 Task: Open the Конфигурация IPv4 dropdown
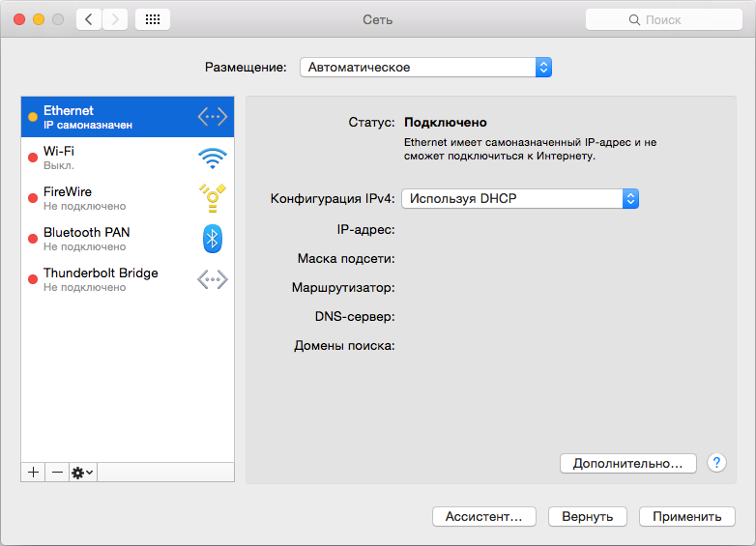[520, 198]
